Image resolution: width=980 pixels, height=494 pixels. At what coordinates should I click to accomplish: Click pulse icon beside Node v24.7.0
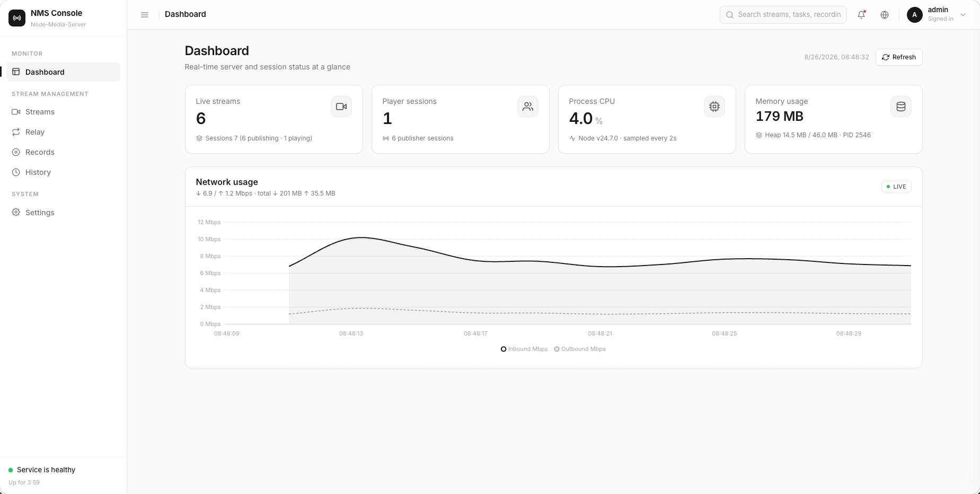(572, 138)
